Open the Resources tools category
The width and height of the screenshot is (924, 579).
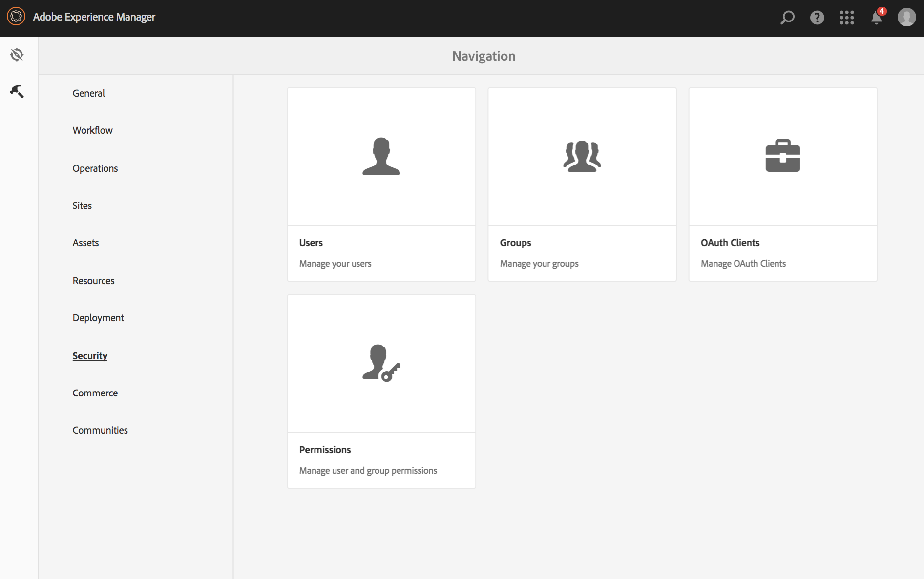(94, 281)
